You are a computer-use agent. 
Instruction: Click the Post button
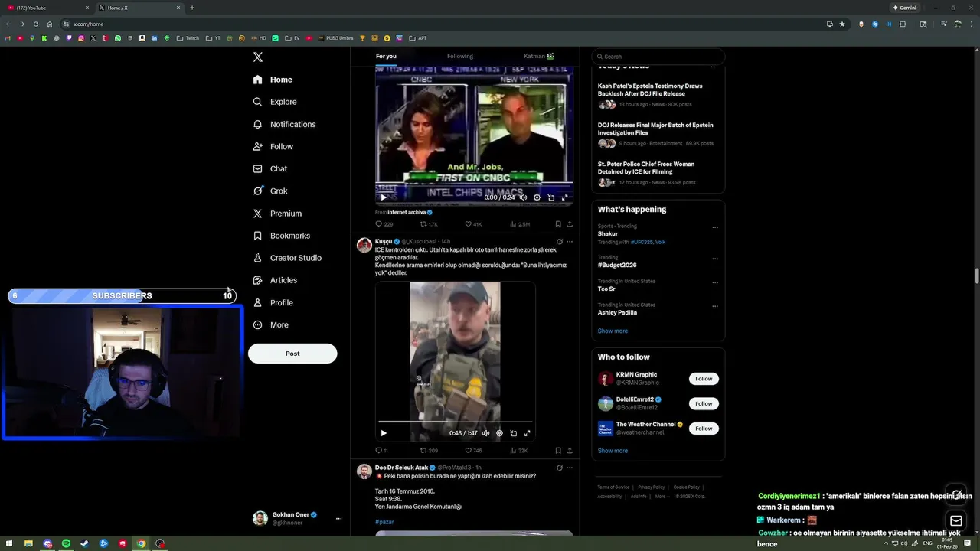292,354
